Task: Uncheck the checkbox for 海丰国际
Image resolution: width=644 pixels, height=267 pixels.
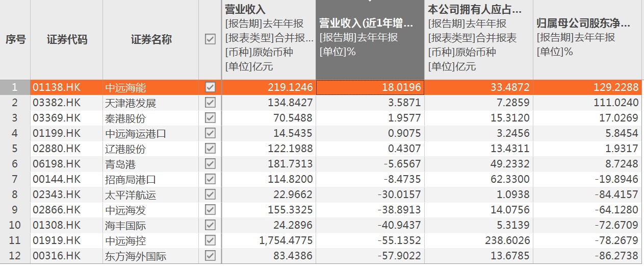Action: [x=210, y=225]
